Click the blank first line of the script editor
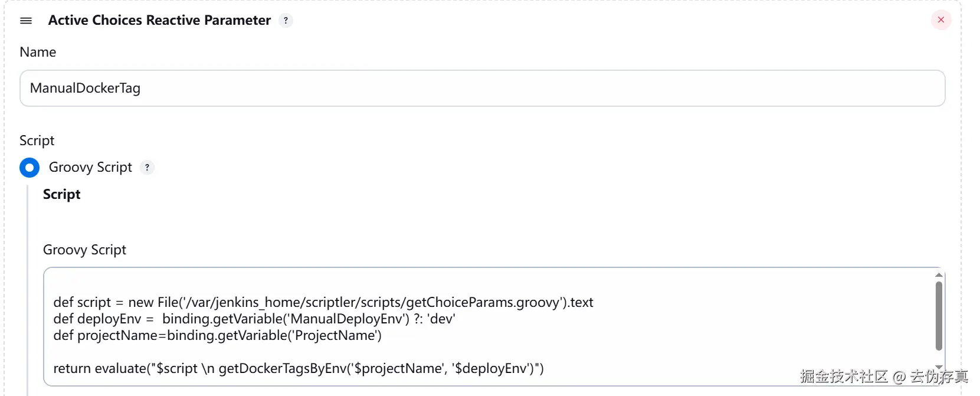The width and height of the screenshot is (980, 396). tap(490, 286)
